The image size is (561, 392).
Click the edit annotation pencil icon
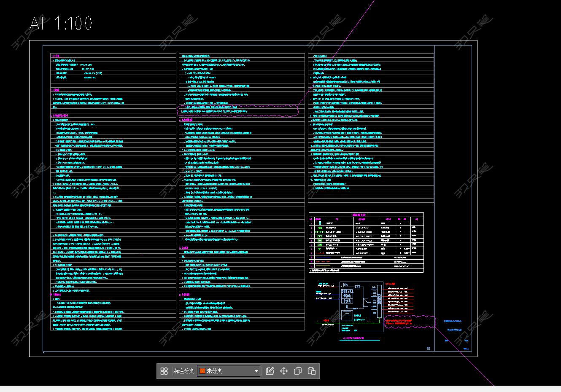tap(270, 371)
